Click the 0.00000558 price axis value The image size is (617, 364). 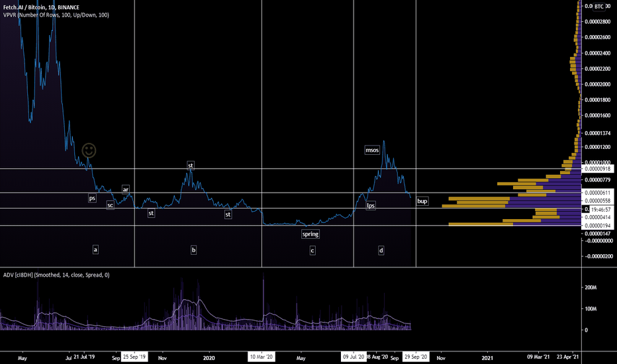pos(597,201)
